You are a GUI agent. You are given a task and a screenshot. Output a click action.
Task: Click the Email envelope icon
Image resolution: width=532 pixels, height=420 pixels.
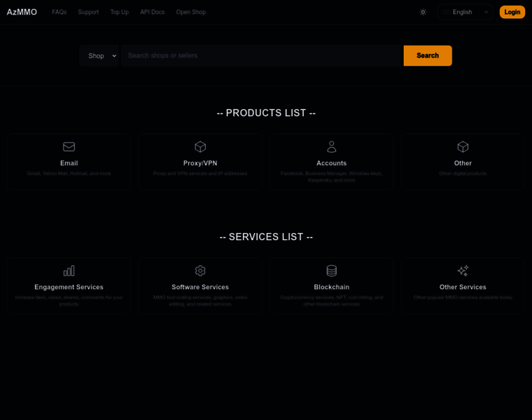[69, 147]
